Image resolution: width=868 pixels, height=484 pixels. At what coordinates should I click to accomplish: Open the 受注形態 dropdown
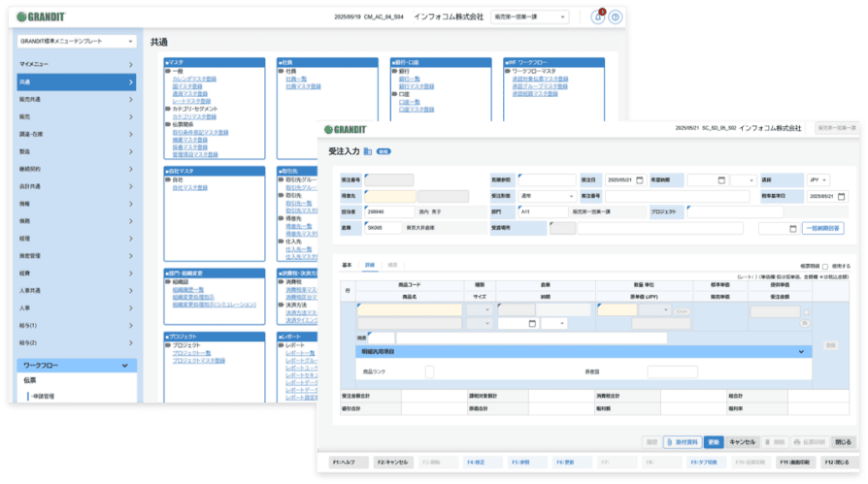click(547, 196)
